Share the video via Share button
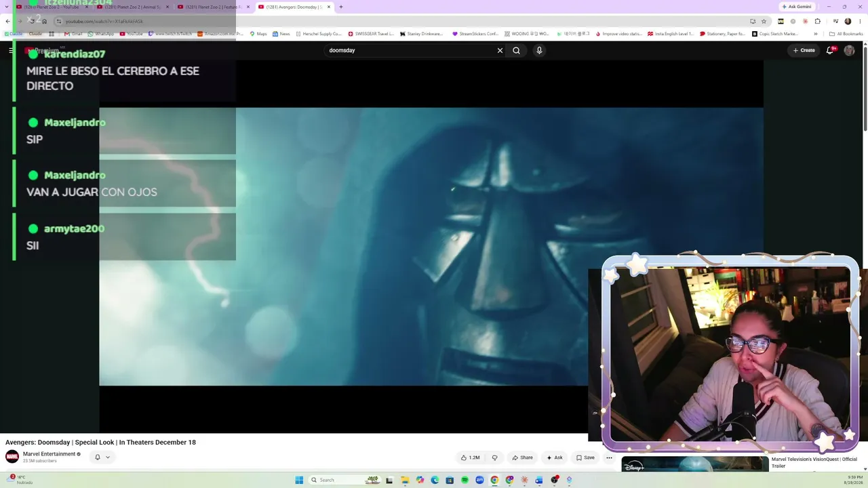This screenshot has height=488, width=868. pyautogui.click(x=522, y=457)
